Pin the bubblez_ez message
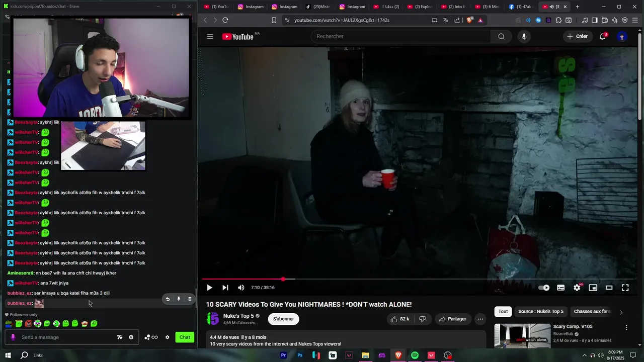 pos(179,299)
